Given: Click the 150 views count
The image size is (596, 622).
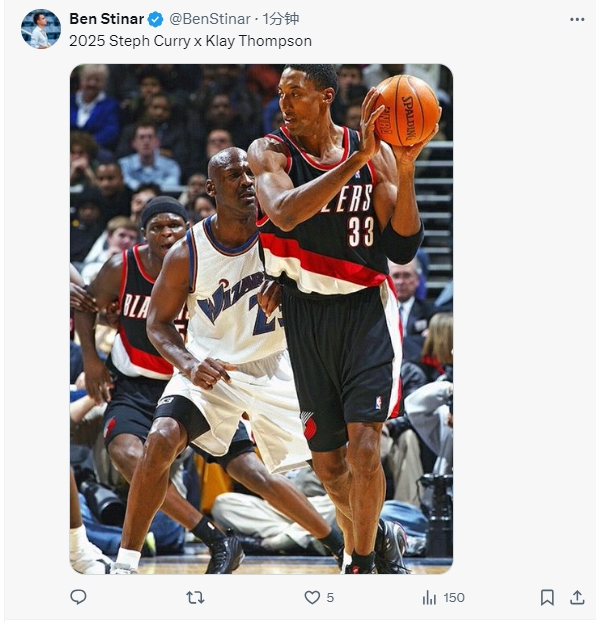Looking at the screenshot, I should [x=454, y=598].
